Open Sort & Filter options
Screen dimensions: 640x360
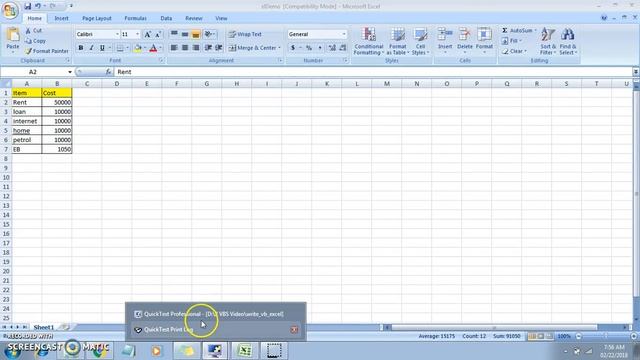(548, 41)
